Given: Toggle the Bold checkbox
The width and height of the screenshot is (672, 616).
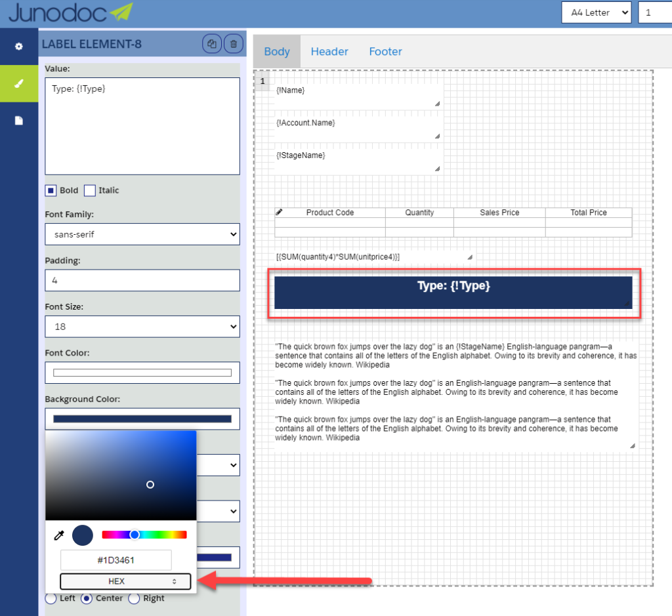Looking at the screenshot, I should click(51, 191).
